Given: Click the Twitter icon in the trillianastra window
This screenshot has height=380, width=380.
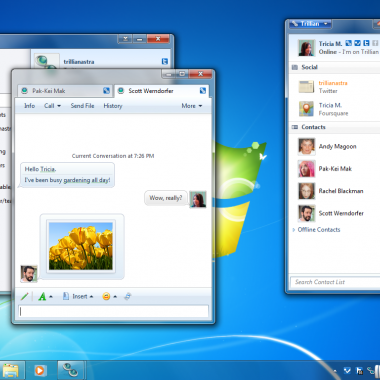Looking at the screenshot, I should [165, 61].
